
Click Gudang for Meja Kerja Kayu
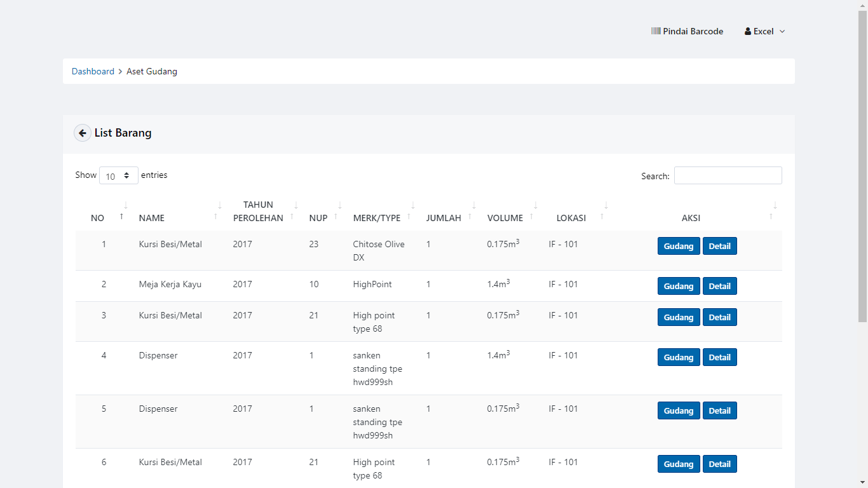point(679,286)
